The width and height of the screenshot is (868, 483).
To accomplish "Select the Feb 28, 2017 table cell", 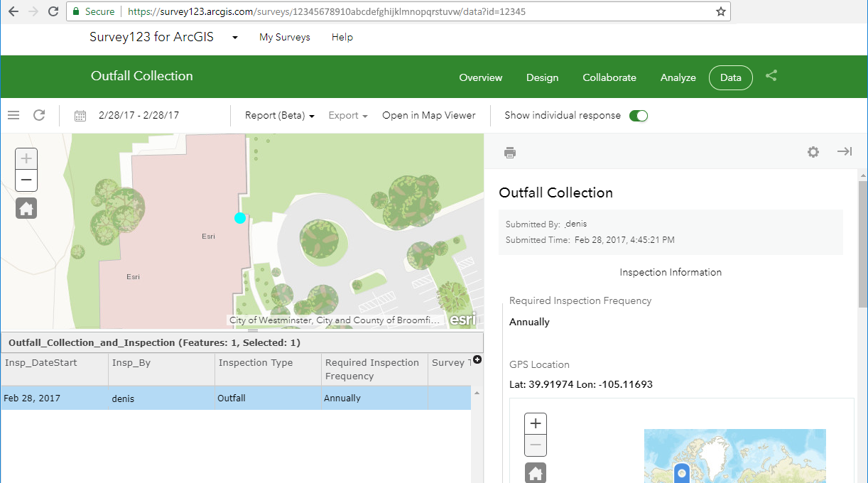I will tap(54, 398).
